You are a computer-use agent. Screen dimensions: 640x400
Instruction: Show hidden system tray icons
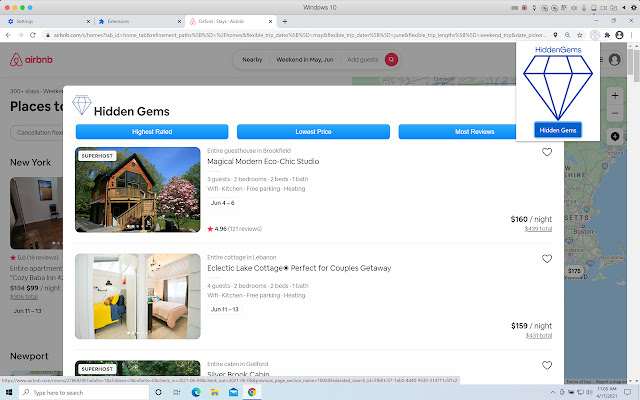553,392
